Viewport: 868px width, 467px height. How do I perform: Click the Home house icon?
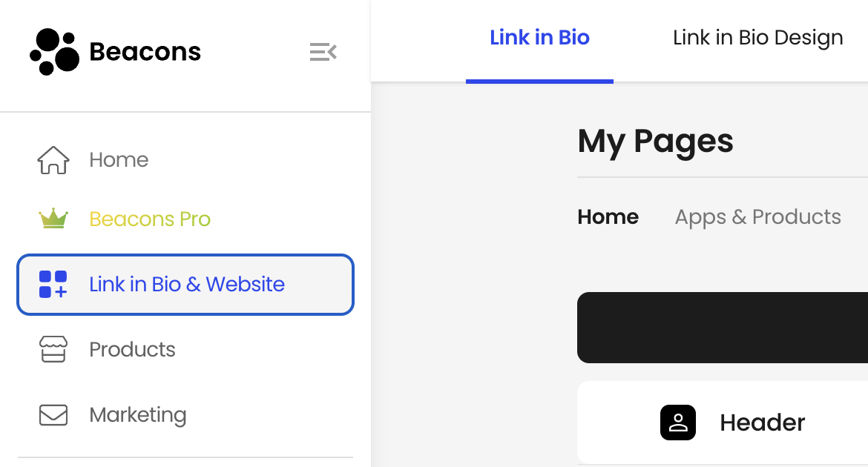(x=53, y=160)
